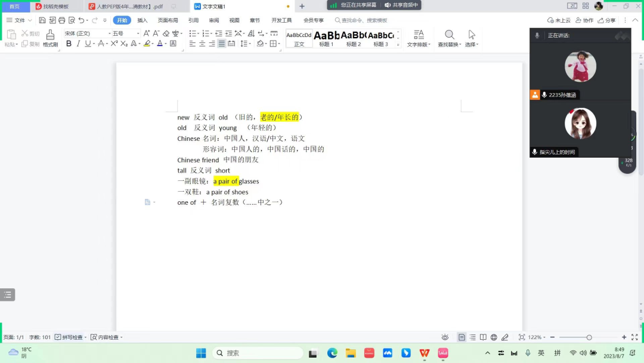The image size is (644, 363).
Task: Toggle eye protection mode in status bar
Action: [445, 337]
